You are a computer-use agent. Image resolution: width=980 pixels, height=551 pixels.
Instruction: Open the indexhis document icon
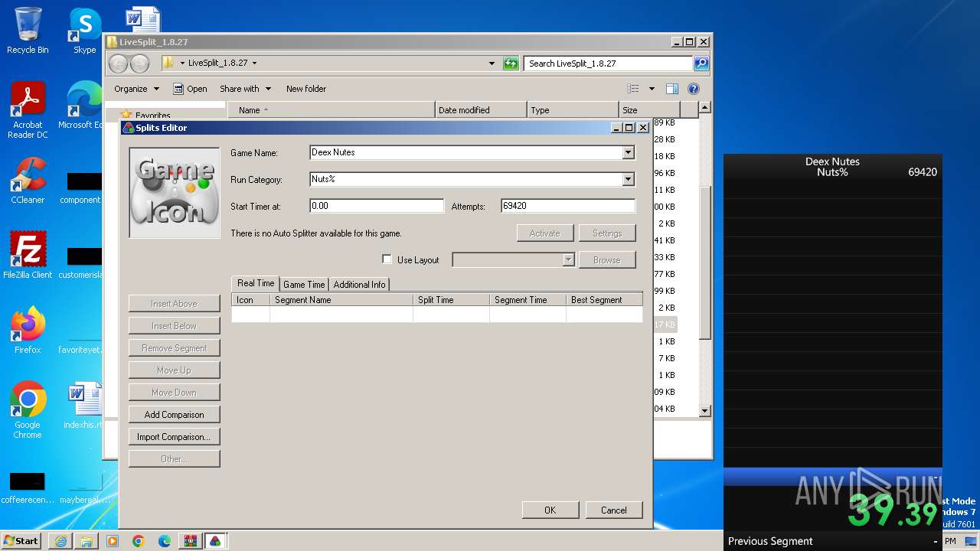pyautogui.click(x=83, y=406)
